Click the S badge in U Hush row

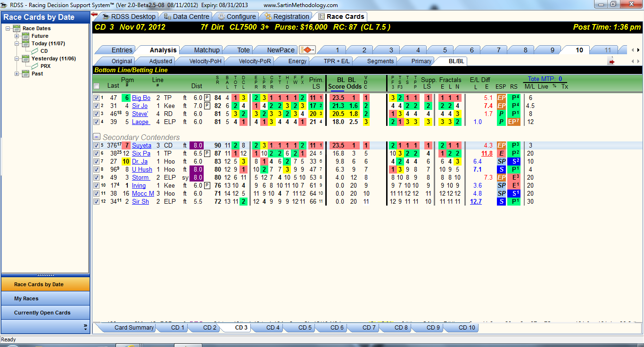[501, 169]
